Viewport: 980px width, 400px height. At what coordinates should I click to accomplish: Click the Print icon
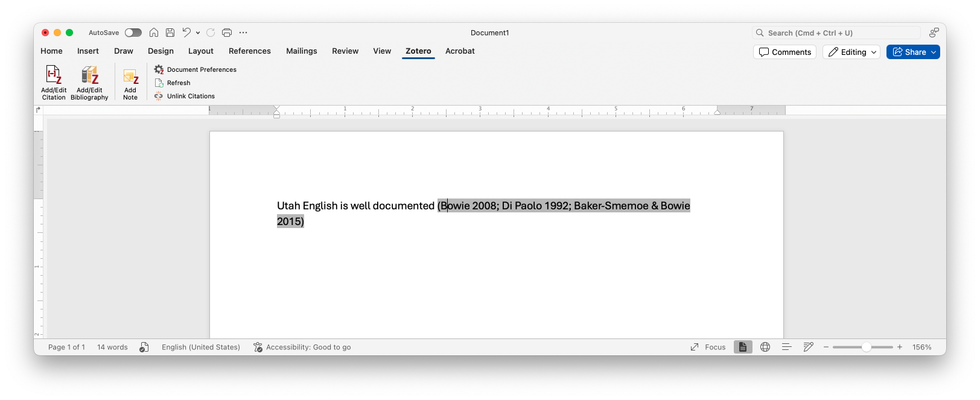[x=227, y=33]
